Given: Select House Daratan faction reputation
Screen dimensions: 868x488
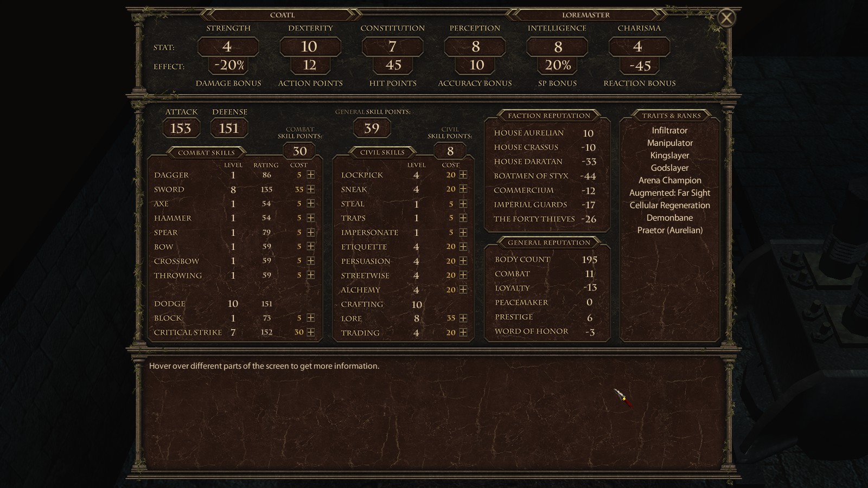Looking at the screenshot, I should pyautogui.click(x=546, y=162).
